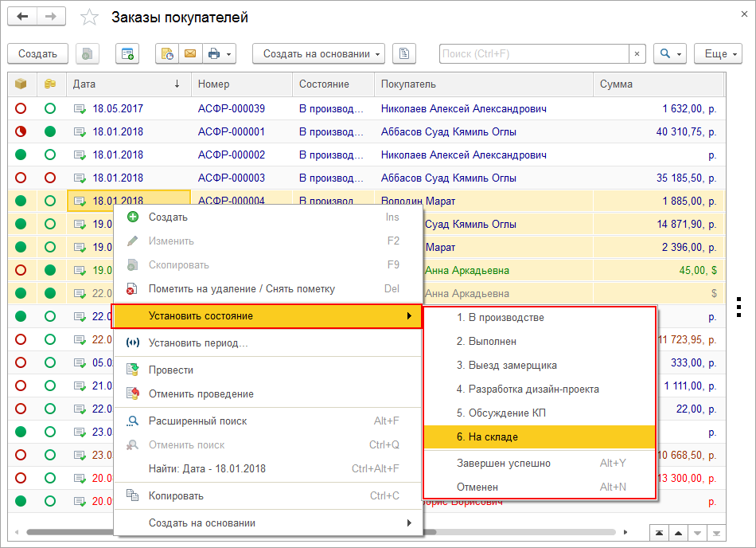Click the email envelope toolbar icon
Screen dimensions: 756x548
189,54
